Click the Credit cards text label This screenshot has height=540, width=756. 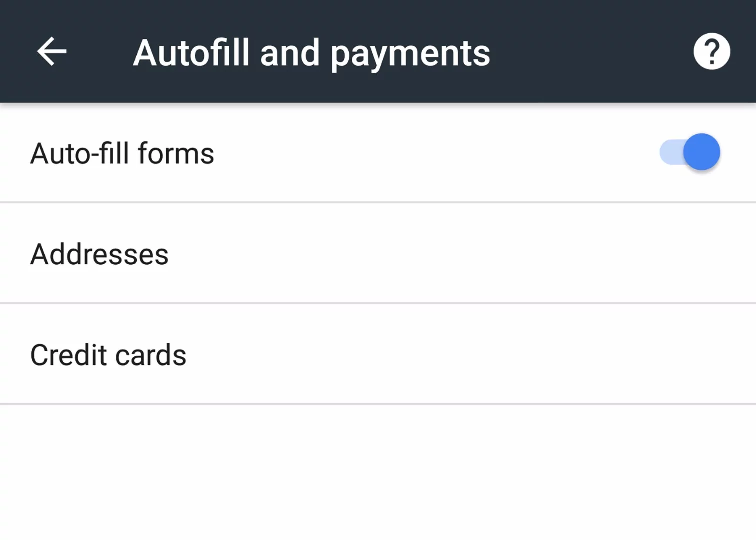point(108,354)
